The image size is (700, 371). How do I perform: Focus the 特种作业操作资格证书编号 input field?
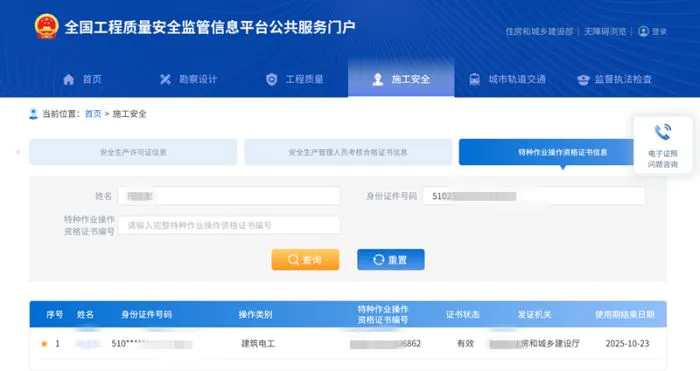(x=229, y=225)
